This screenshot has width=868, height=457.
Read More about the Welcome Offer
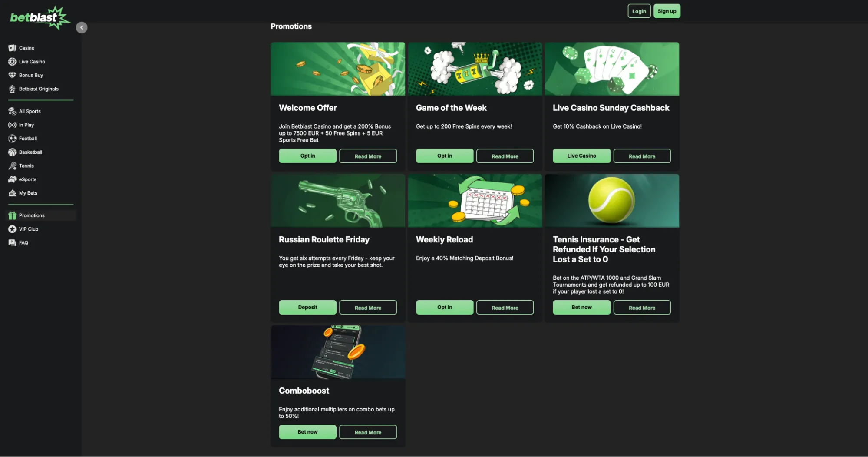(368, 156)
